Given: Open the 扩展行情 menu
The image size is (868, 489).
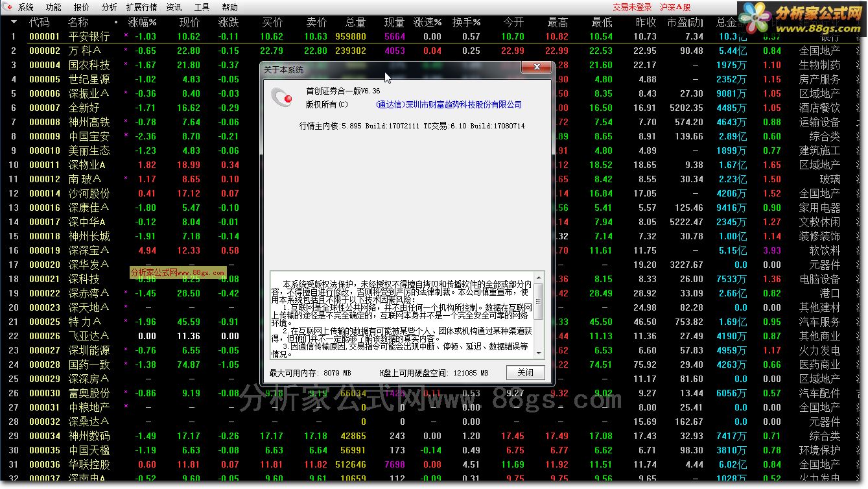Looking at the screenshot, I should tap(141, 7).
